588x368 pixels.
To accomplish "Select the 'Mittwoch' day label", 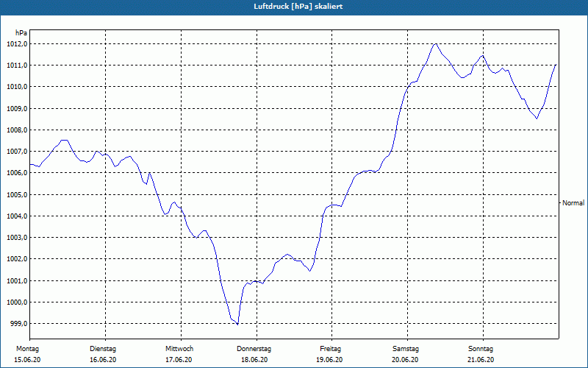I will (x=179, y=349).
